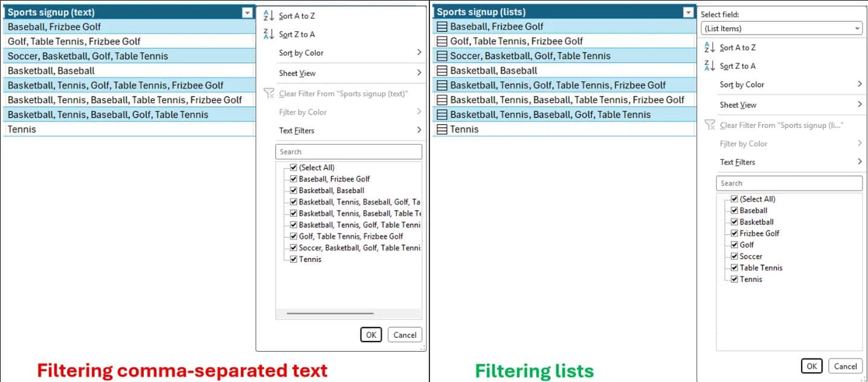The width and height of the screenshot is (868, 382).
Task: Click OK in the text filter menu
Action: 371,335
